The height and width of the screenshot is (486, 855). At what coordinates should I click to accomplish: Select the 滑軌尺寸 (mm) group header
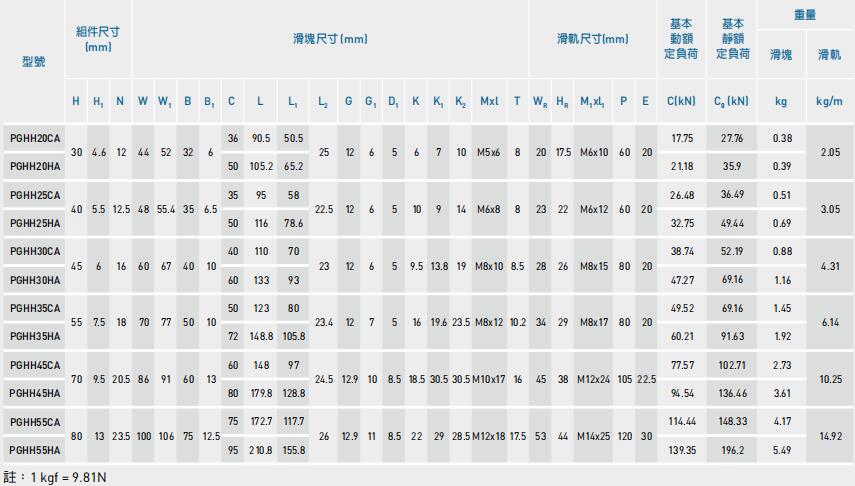coord(592,39)
